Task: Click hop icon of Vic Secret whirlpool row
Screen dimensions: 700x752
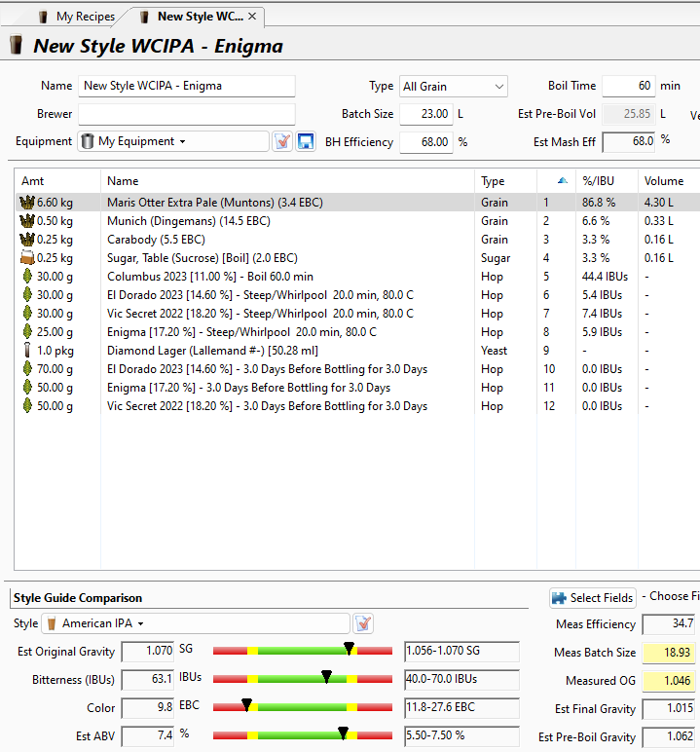Action: tap(27, 314)
